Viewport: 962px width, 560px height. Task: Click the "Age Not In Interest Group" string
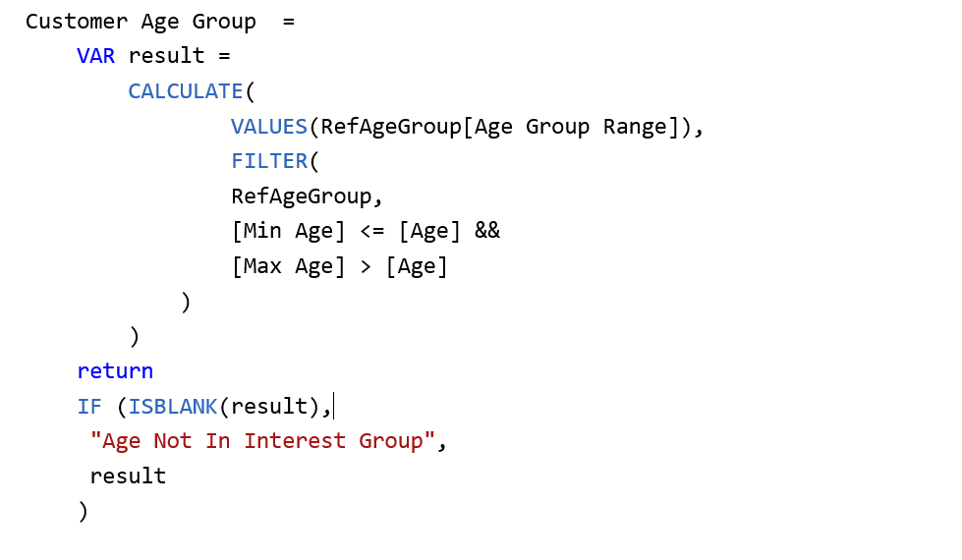[x=262, y=441]
